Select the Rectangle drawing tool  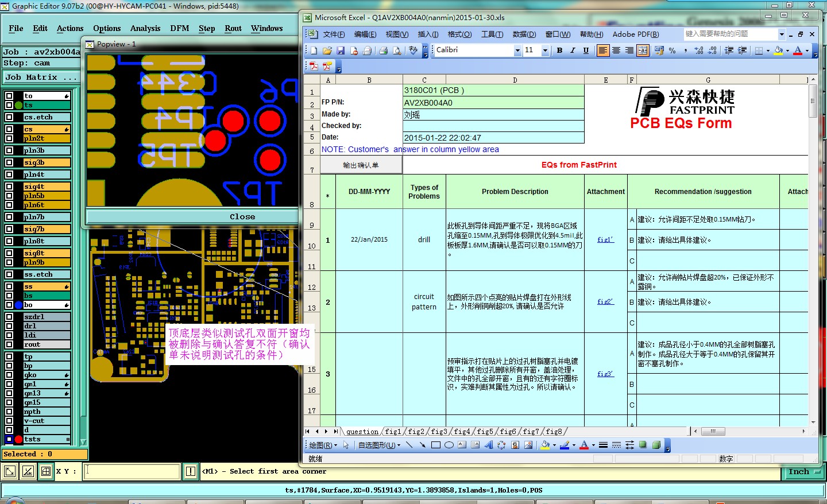[x=436, y=445]
